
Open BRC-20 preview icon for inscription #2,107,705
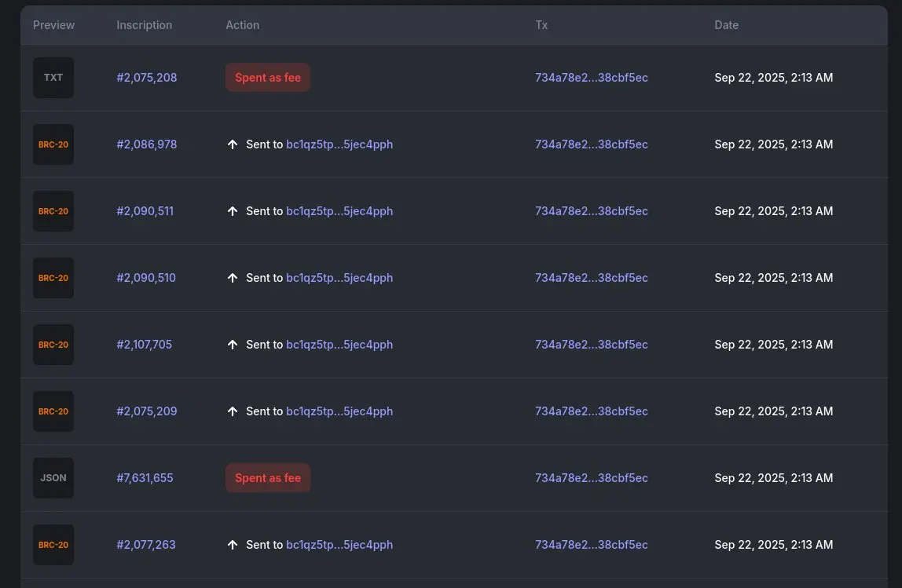[53, 345]
